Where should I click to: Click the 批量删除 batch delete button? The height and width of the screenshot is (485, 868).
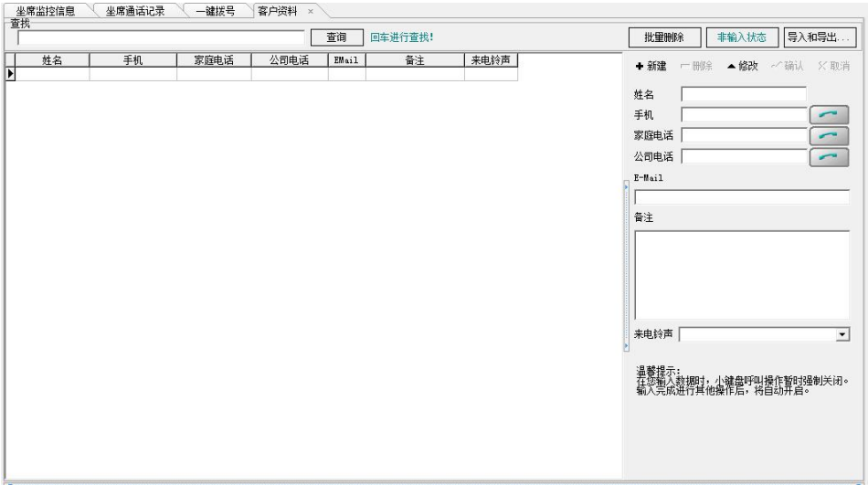[664, 37]
